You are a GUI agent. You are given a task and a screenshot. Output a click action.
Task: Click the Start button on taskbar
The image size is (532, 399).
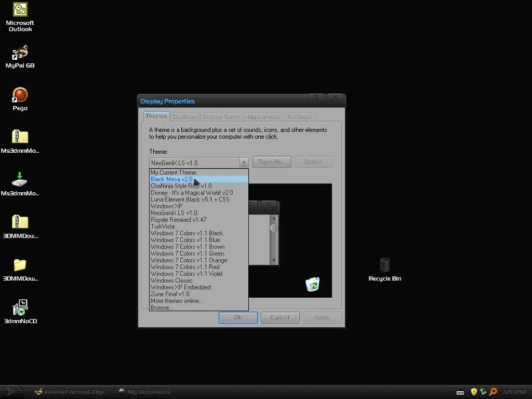[11, 392]
